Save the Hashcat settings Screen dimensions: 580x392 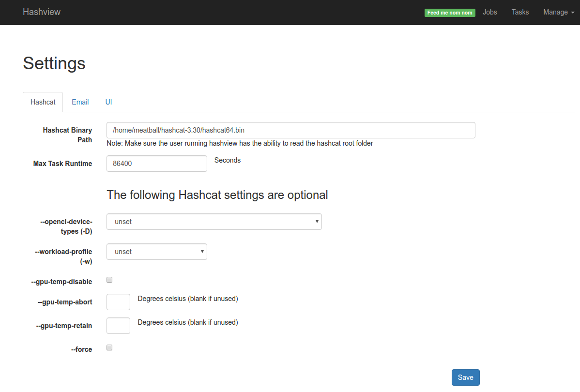(x=465, y=377)
